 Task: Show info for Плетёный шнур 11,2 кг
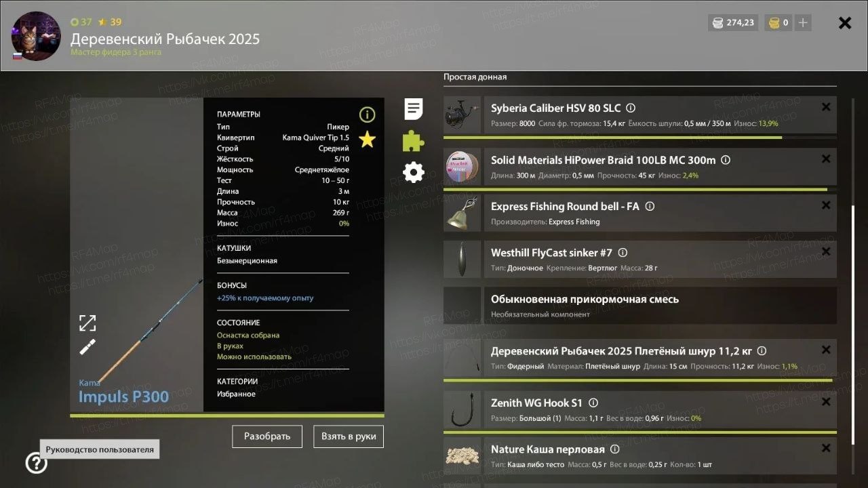[x=762, y=351]
